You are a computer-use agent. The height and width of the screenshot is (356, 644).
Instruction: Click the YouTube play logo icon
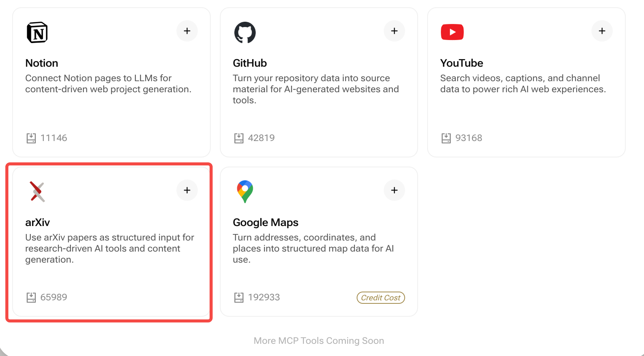tap(452, 32)
